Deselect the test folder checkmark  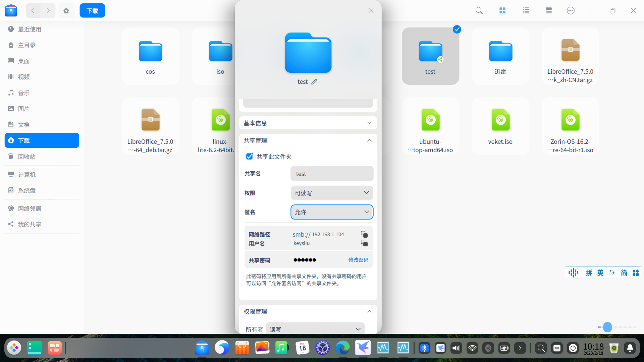coord(457,29)
